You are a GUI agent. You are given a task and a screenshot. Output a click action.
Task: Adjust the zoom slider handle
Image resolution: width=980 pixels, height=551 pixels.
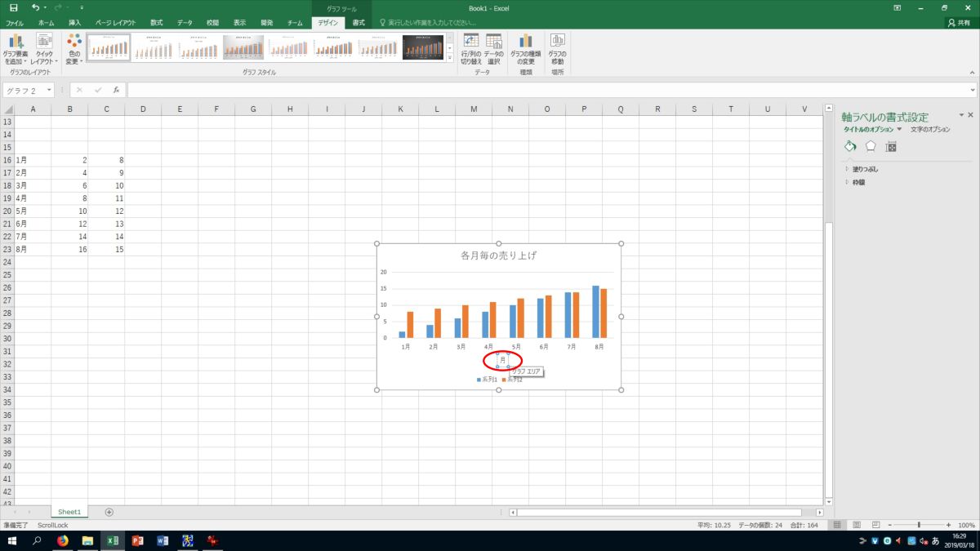[x=919, y=525]
